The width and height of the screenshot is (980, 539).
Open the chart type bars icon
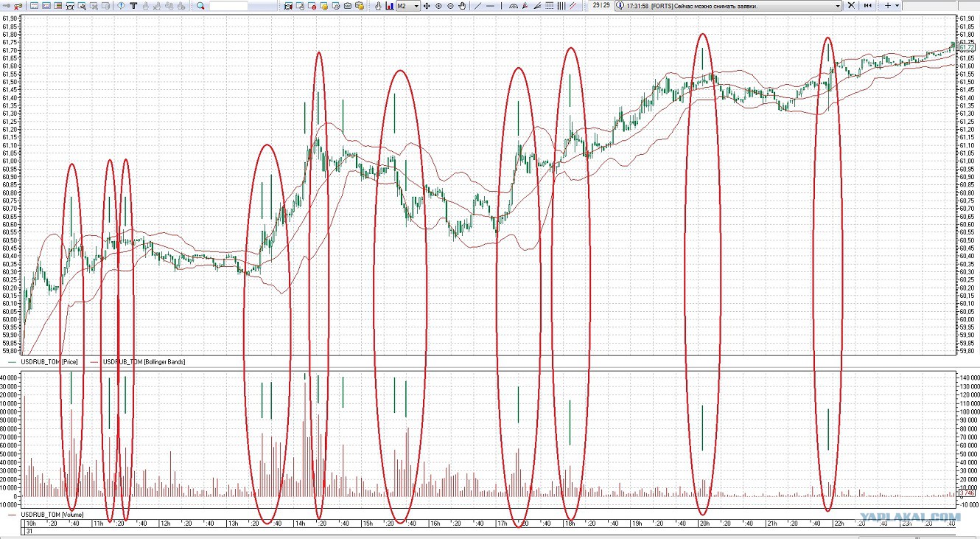point(388,6)
